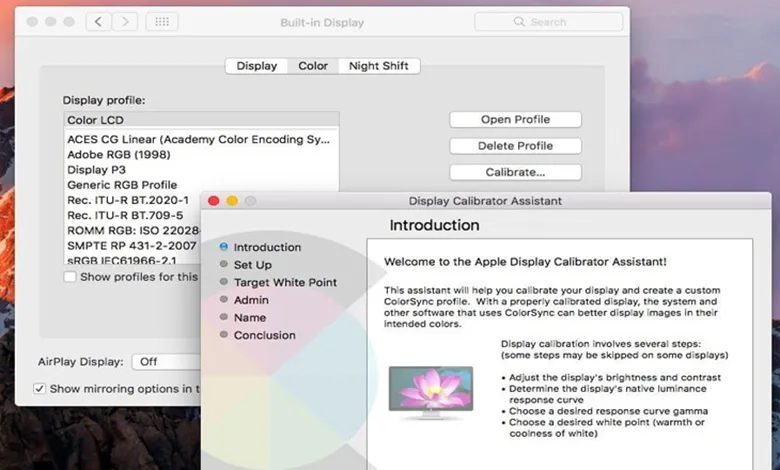This screenshot has height=470, width=780.
Task: Click the Open Profile button
Action: click(x=515, y=119)
